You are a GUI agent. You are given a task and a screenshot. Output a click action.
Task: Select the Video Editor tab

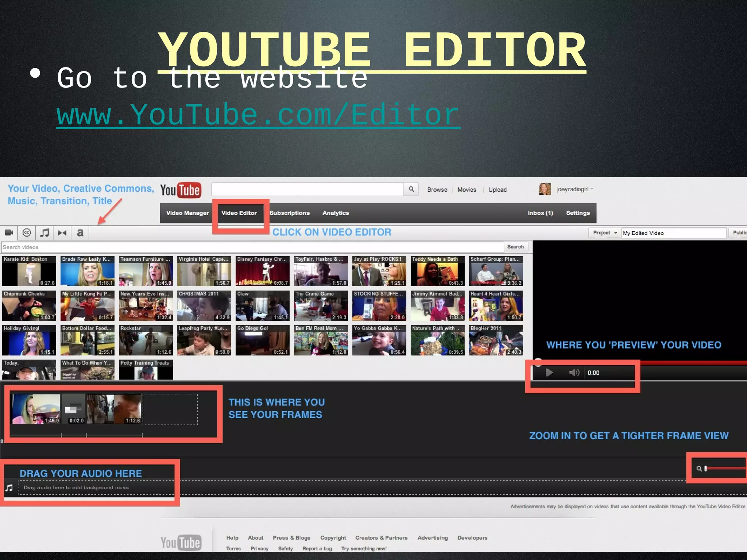[239, 213]
